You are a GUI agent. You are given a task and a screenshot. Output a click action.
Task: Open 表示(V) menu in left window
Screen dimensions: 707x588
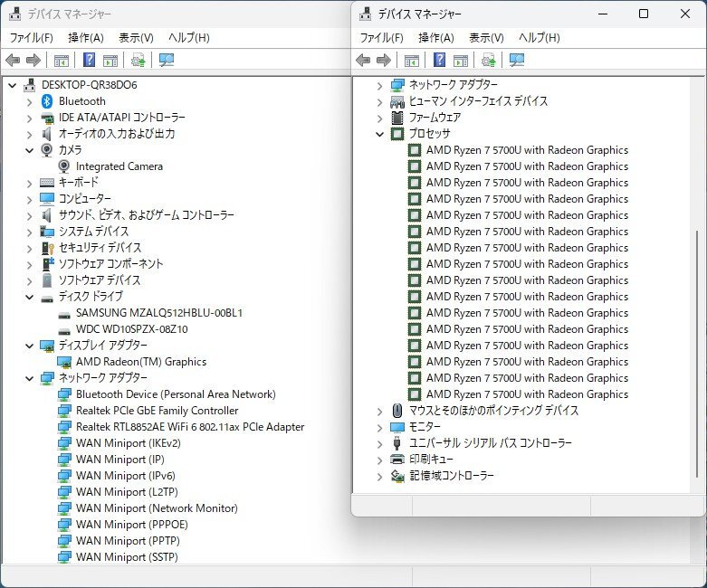(136, 38)
